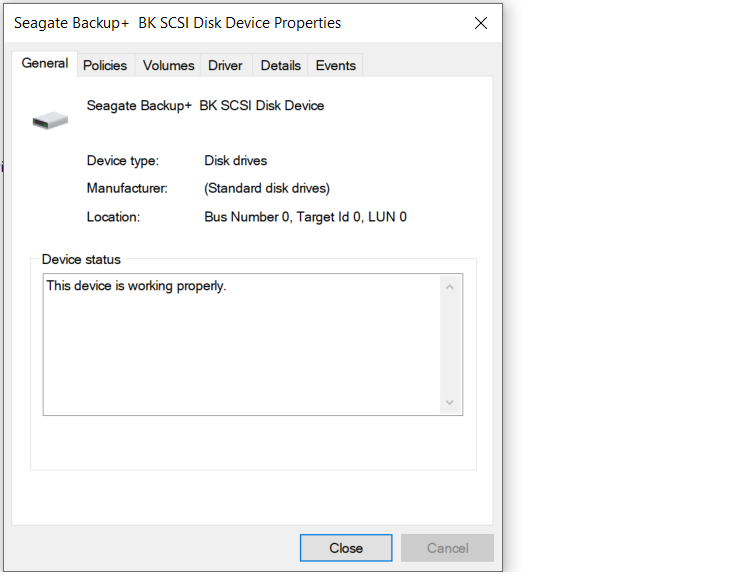
Task: Click the disk drive device icon
Action: (50, 120)
